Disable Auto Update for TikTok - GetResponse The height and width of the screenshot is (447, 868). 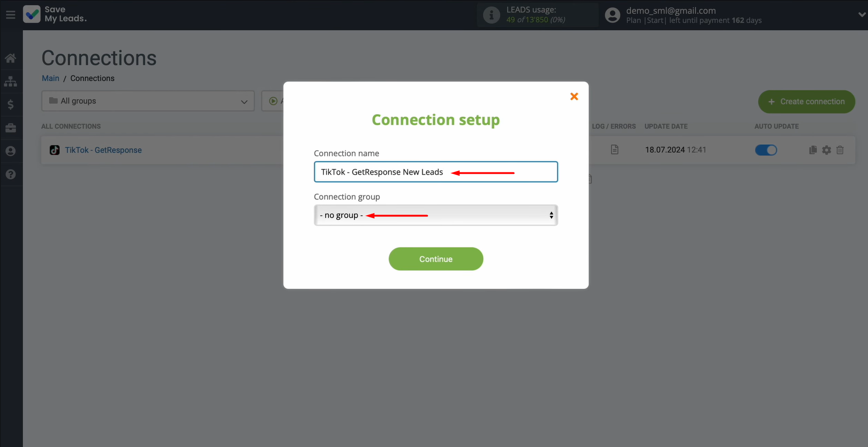tap(765, 150)
